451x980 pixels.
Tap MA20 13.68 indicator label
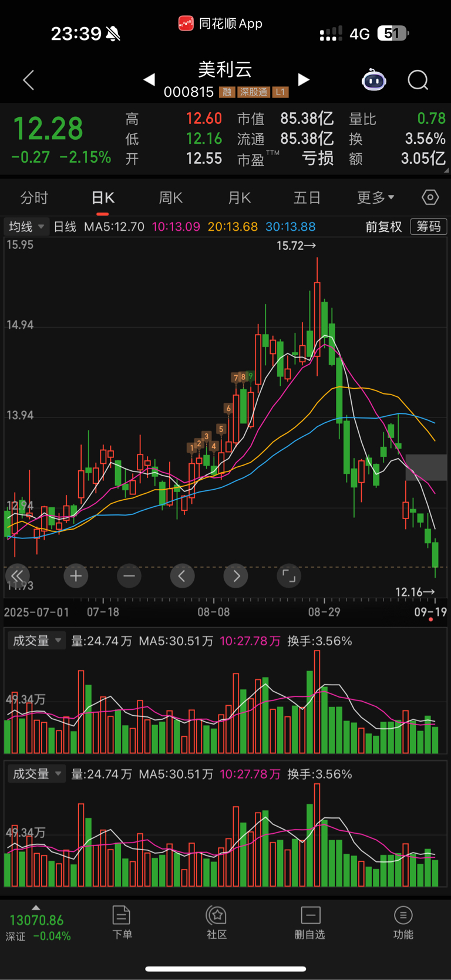(233, 227)
